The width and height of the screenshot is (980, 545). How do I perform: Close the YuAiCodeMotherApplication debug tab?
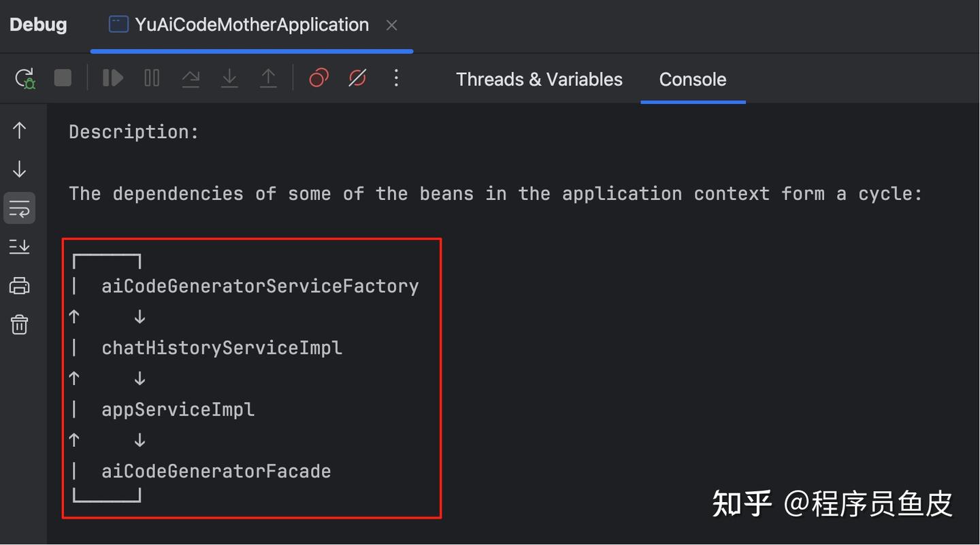[x=391, y=25]
